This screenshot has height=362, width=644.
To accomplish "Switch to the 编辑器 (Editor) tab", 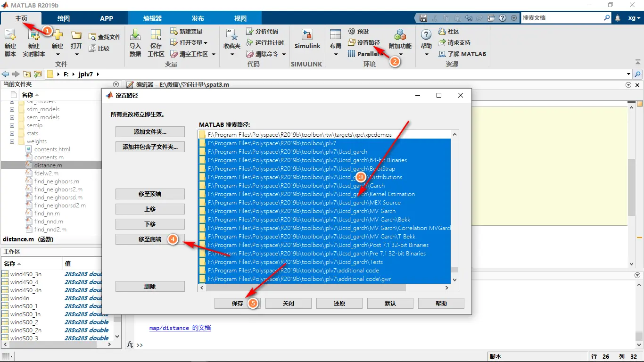I will 152,18.
